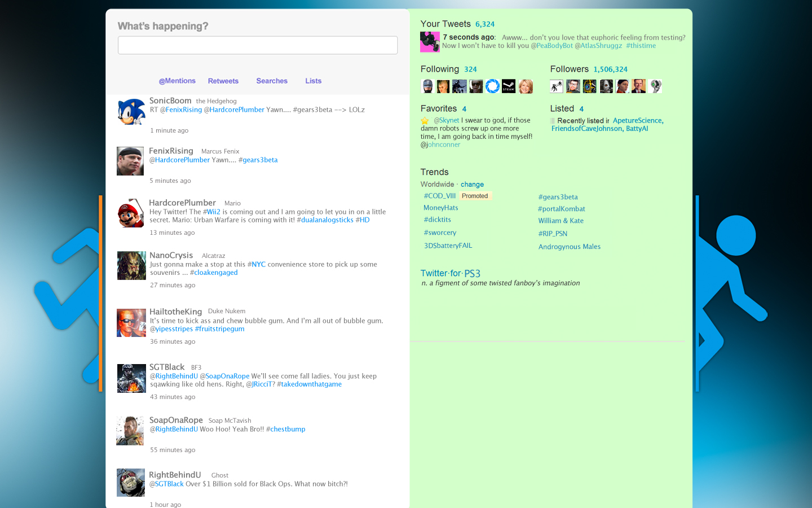Screen dimensions: 812x508
Task: Open the @Mentions tab
Action: [x=177, y=81]
